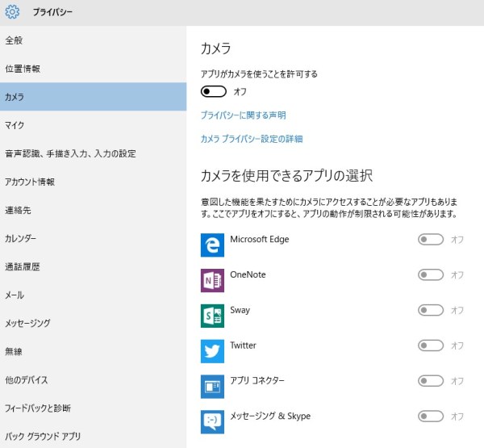
Task: Click the メッセージング & Skype app icon
Action: pyautogui.click(x=212, y=421)
